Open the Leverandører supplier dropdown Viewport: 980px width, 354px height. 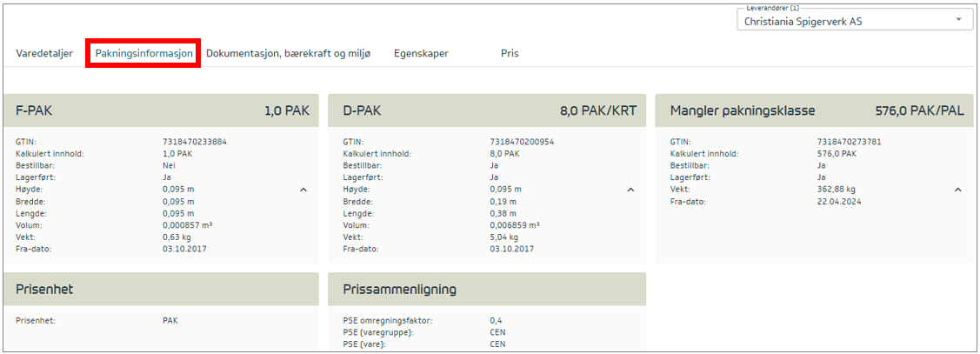click(x=854, y=21)
